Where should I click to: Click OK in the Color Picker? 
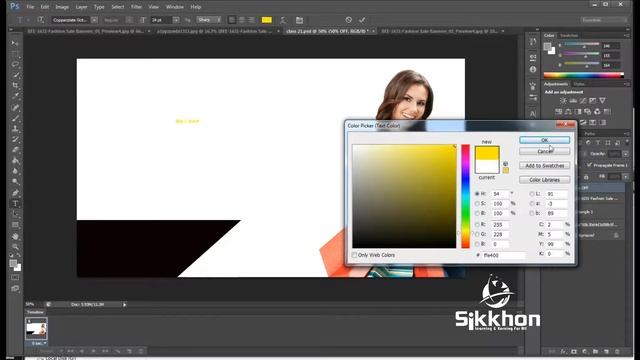point(544,140)
